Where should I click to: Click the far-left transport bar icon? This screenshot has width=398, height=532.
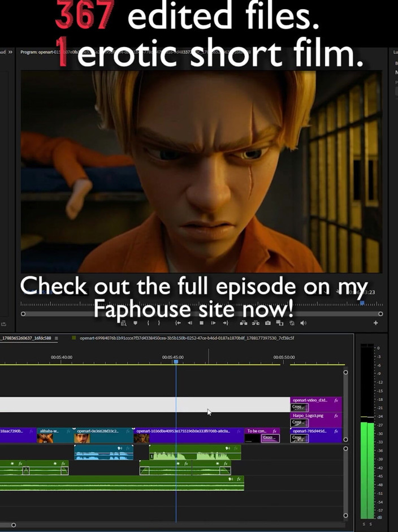(124, 323)
